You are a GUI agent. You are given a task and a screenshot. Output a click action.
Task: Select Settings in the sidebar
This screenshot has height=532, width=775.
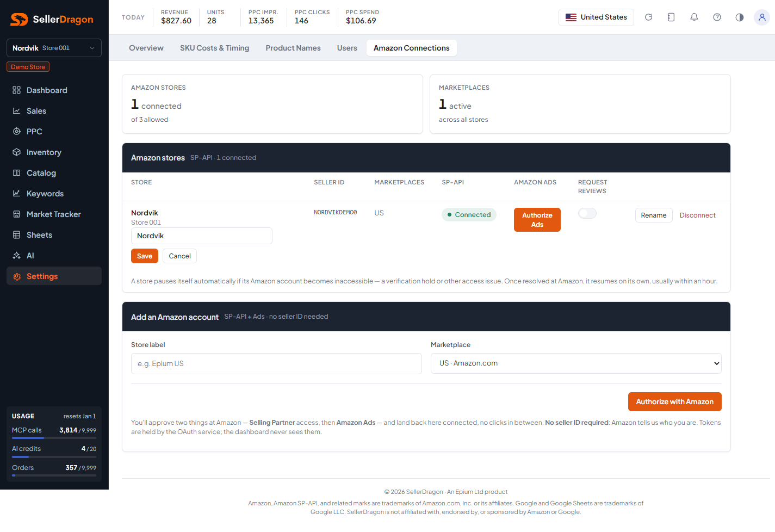pyautogui.click(x=54, y=276)
